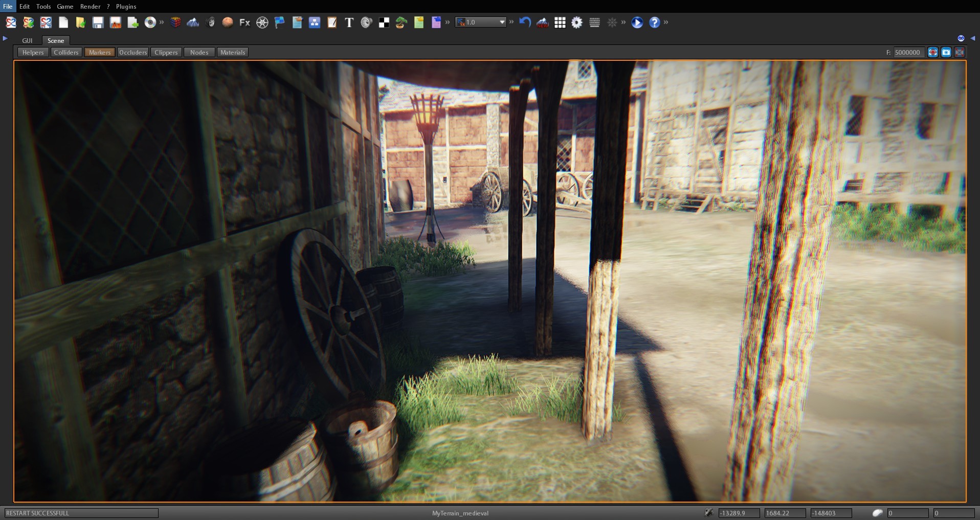Open the settings gear icon

coord(577,22)
